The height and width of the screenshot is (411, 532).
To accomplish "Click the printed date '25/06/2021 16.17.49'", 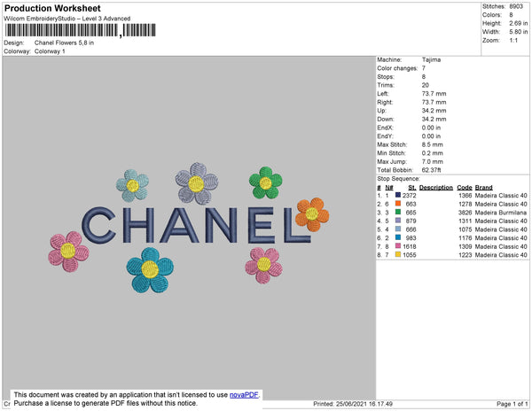I will [364, 404].
